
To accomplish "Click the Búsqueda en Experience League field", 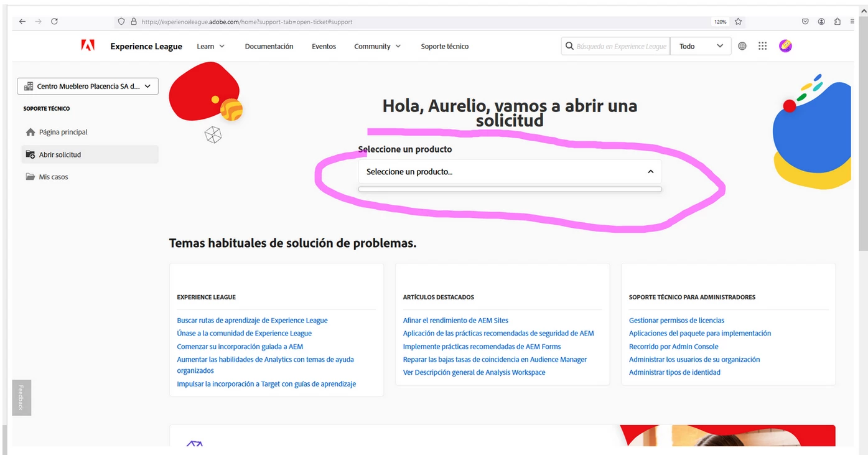I will point(621,46).
